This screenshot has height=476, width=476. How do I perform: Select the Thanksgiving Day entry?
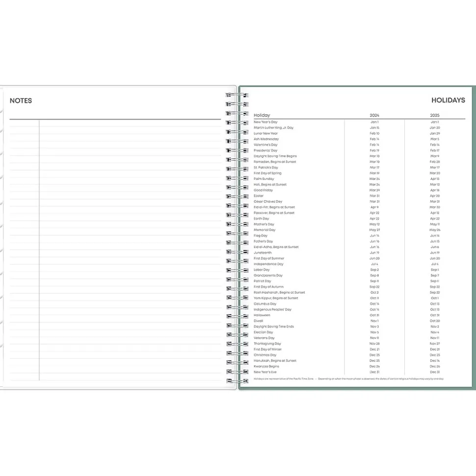point(267,344)
